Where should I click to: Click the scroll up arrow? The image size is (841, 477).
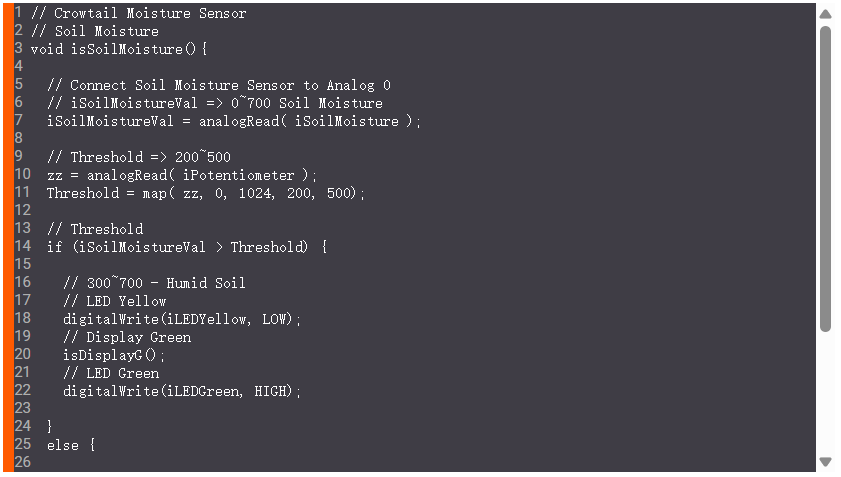[x=825, y=14]
